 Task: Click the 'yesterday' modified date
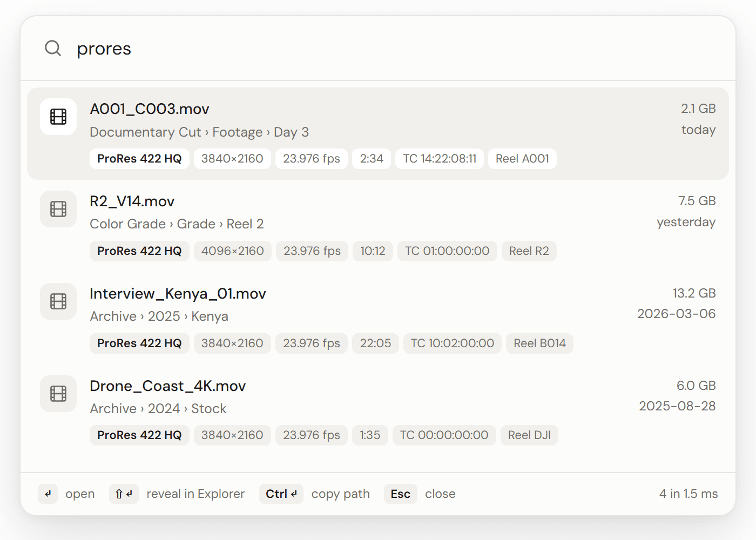tap(686, 222)
